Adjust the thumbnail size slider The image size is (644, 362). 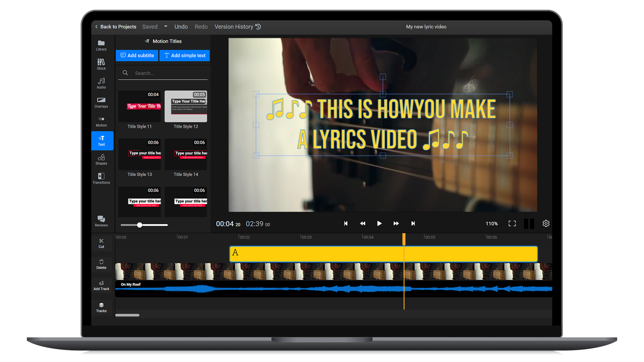click(x=140, y=225)
